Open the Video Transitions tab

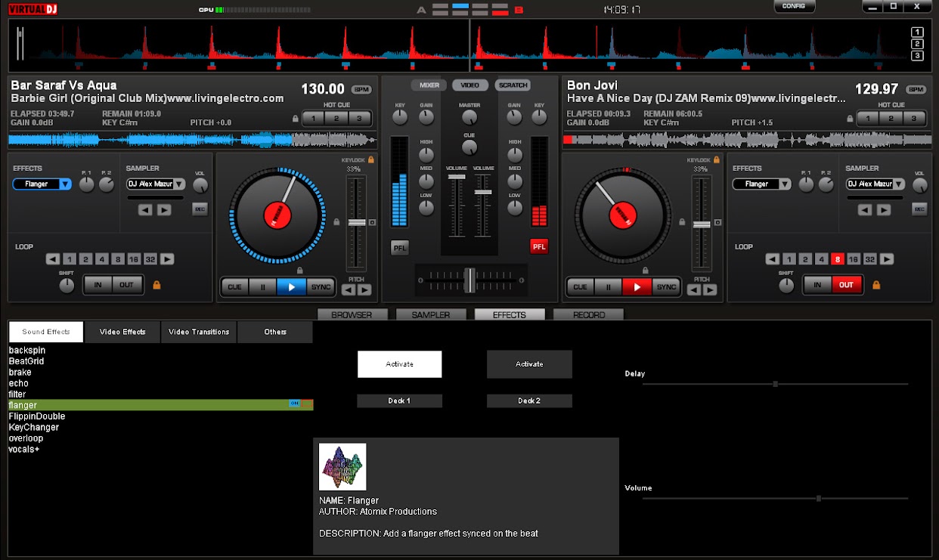click(x=199, y=332)
